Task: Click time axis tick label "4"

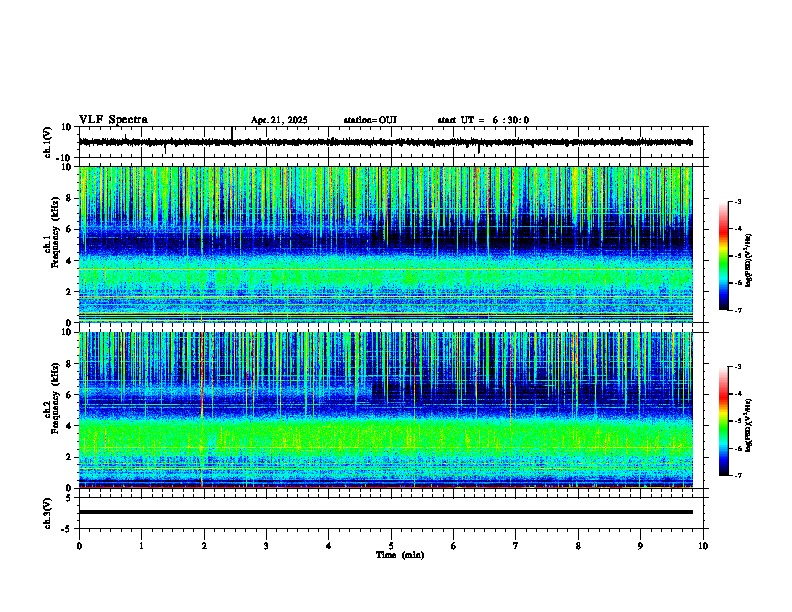Action: click(329, 546)
